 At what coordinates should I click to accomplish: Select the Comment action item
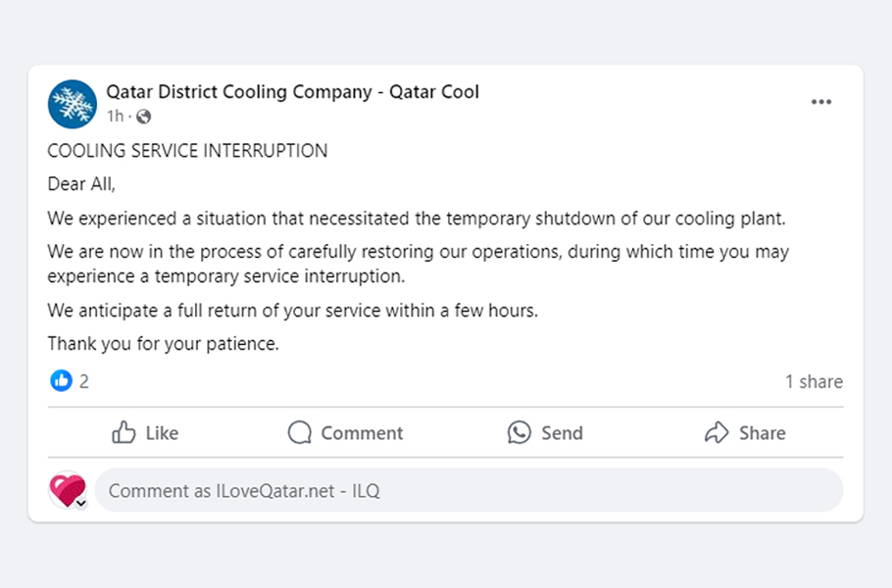[345, 432]
